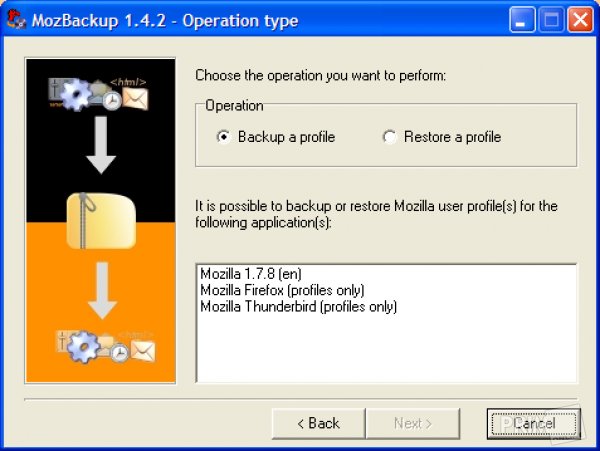Select the Backup a profile radio button
The height and width of the screenshot is (451, 600).
pos(223,137)
